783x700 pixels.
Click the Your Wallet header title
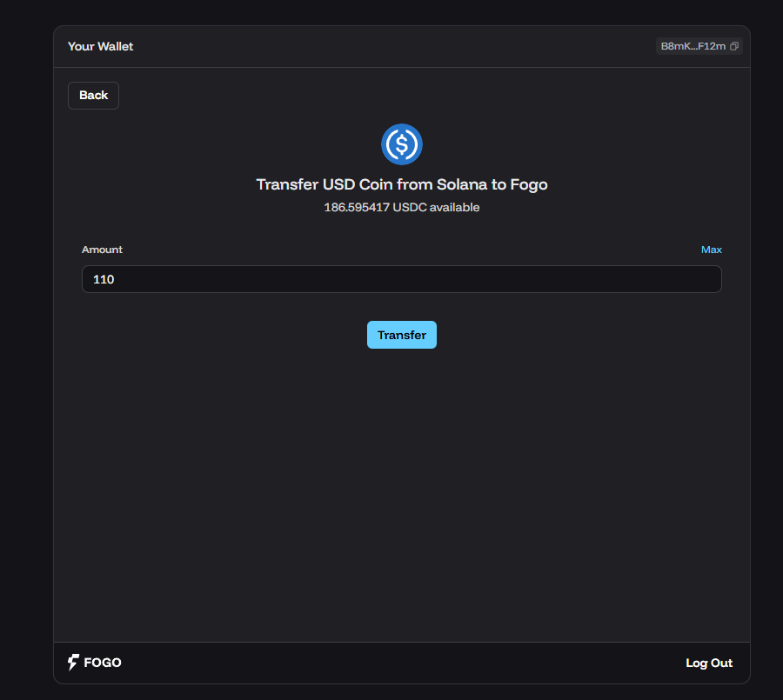pyautogui.click(x=101, y=46)
